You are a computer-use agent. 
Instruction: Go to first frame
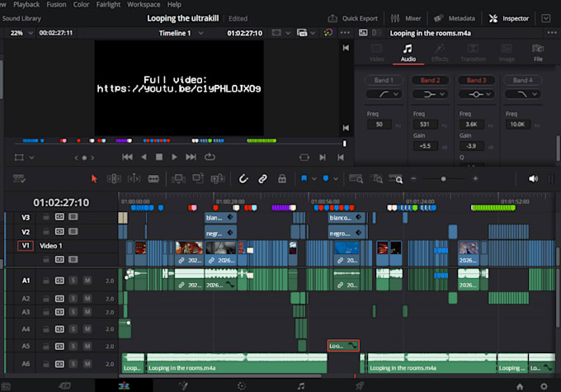click(x=127, y=157)
